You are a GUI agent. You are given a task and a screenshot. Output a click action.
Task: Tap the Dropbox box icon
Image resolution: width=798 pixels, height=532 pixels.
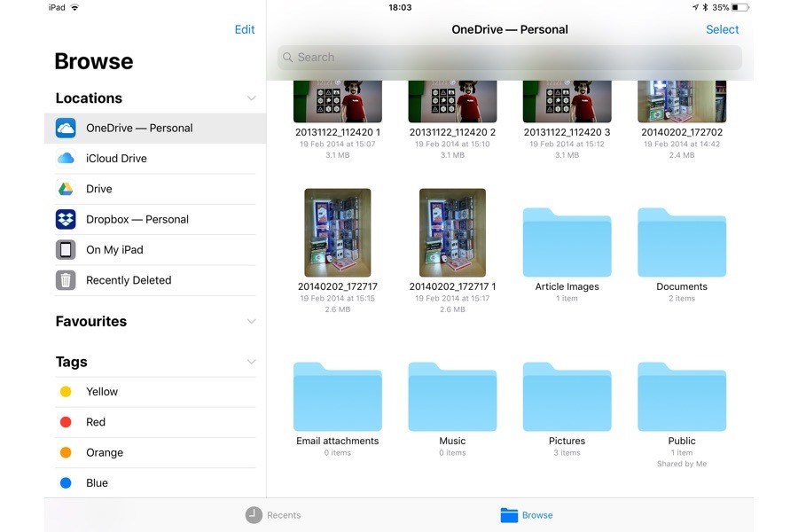66,219
